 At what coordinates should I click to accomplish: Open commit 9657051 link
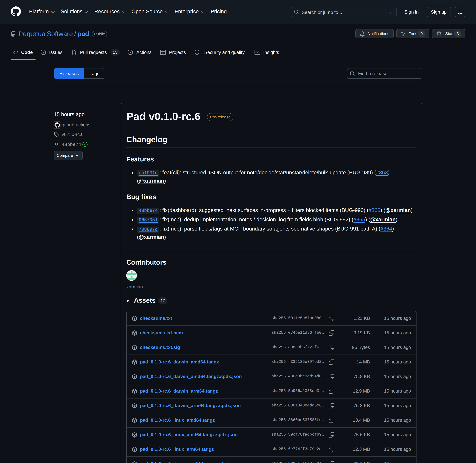pos(148,220)
